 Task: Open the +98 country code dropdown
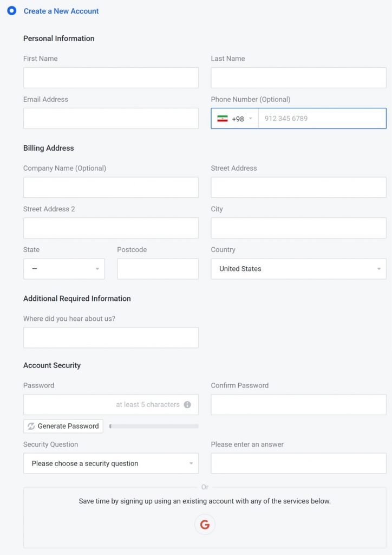click(234, 119)
